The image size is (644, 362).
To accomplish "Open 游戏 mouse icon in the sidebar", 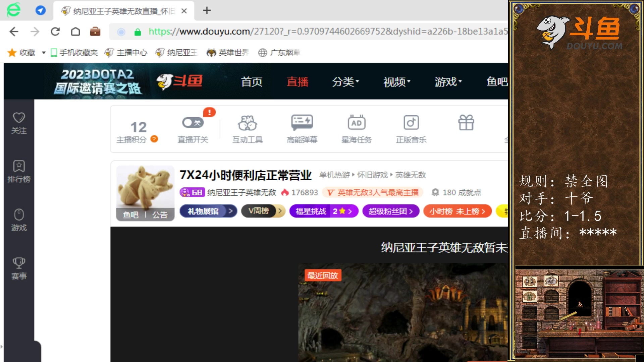I will click(x=19, y=220).
